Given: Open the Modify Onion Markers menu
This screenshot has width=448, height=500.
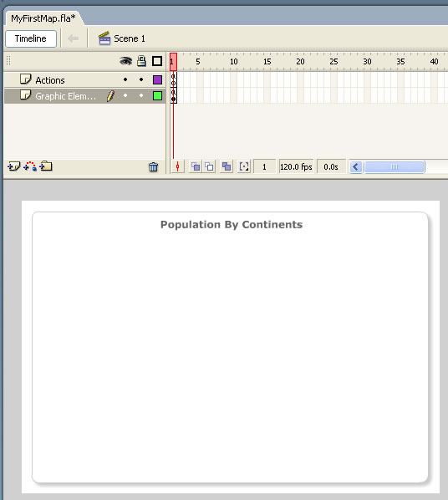Looking at the screenshot, I should click(244, 166).
